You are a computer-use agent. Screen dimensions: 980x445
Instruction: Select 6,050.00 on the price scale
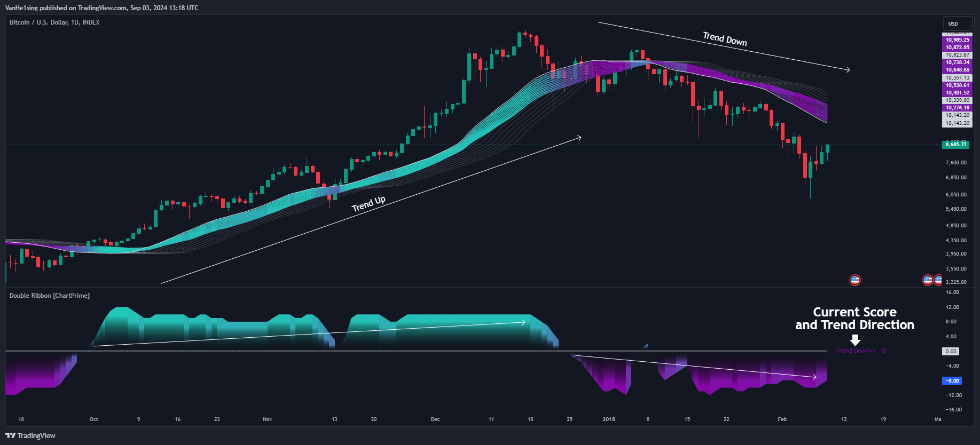coord(956,195)
